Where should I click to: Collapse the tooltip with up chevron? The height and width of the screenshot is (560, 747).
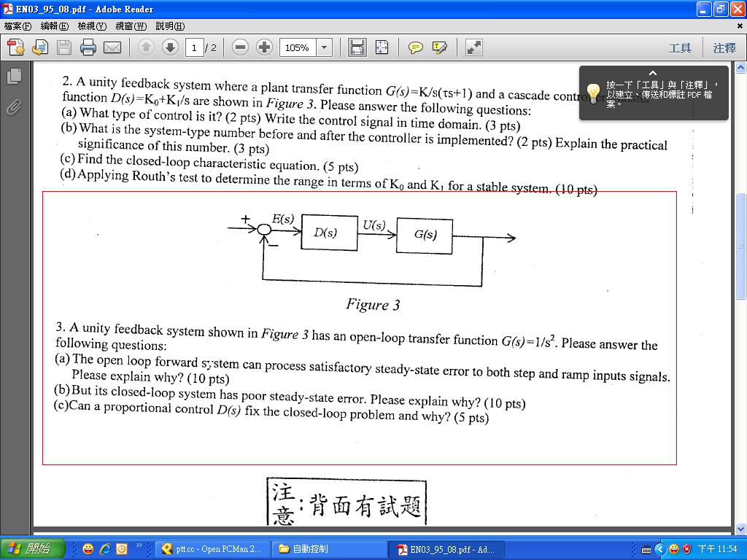653,74
